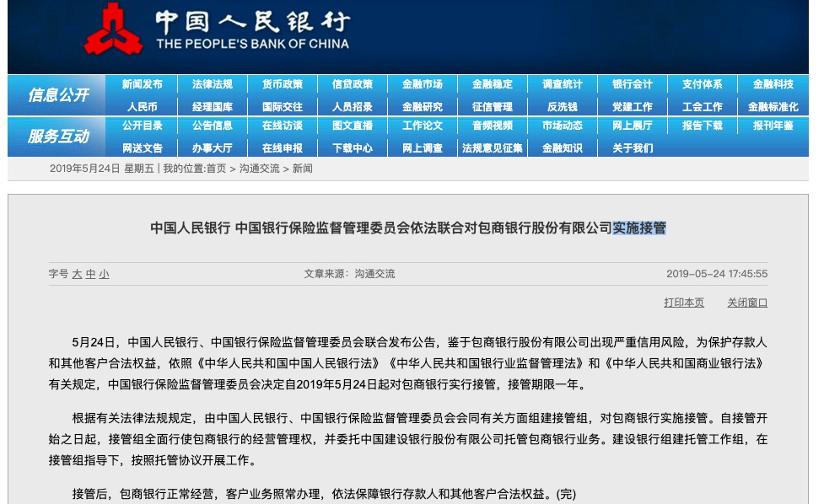Click the 服务互动 section header
This screenshot has width=824, height=504.
(x=58, y=137)
